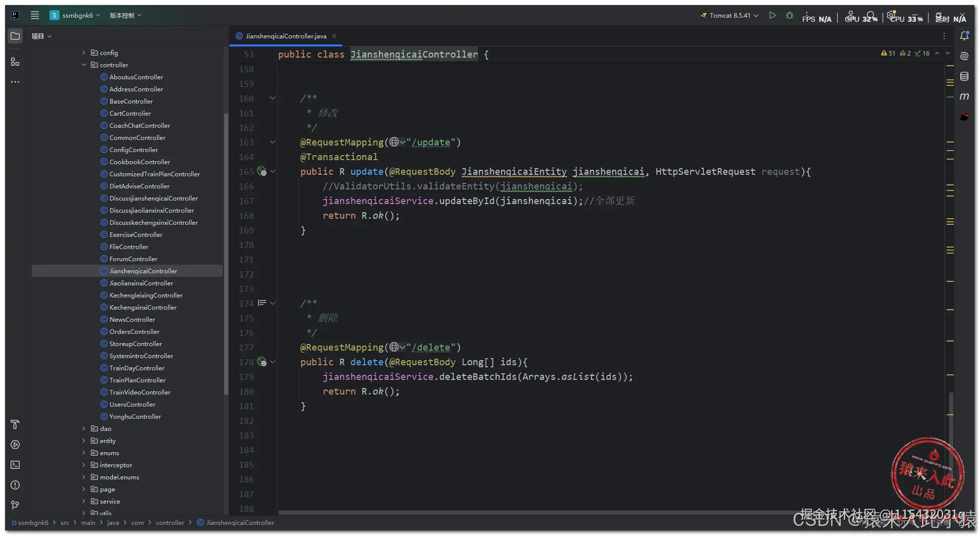Open the Services tool window icon
The height and width of the screenshot is (536, 980).
pos(15,445)
